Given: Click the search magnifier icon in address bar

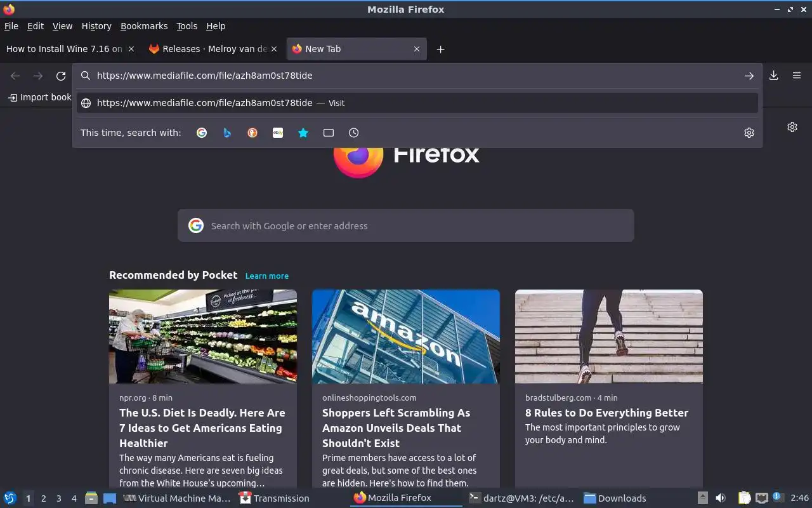Looking at the screenshot, I should [x=86, y=76].
